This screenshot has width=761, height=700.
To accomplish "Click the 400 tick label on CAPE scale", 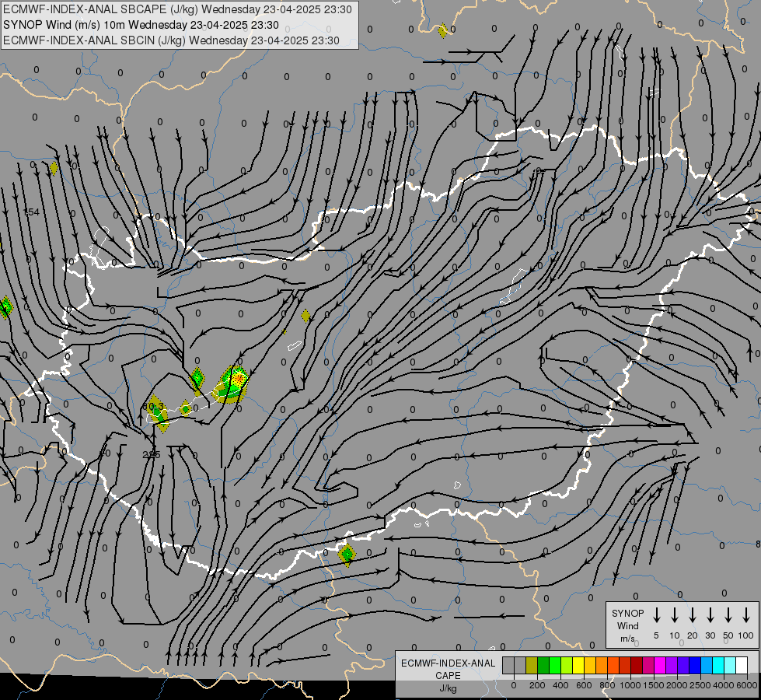I will (560, 685).
